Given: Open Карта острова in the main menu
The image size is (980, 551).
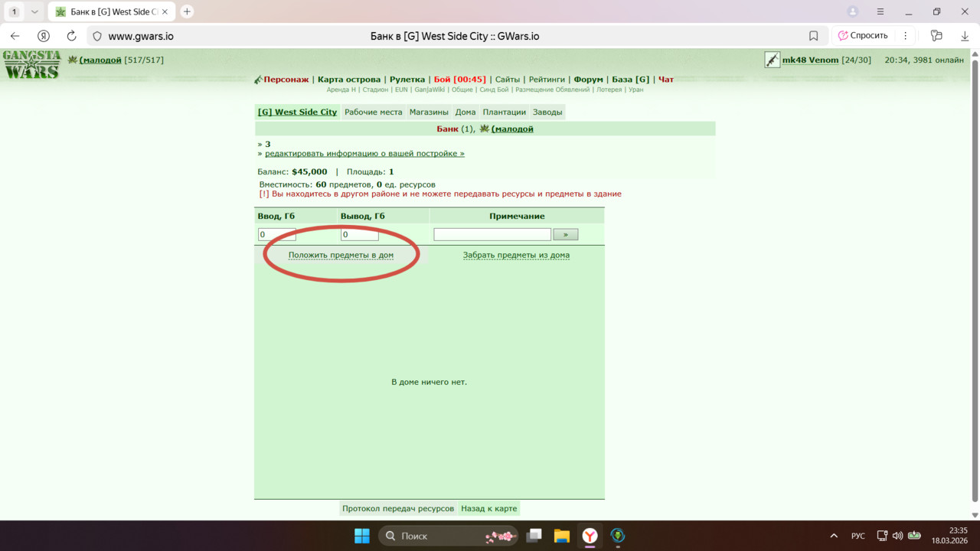Looking at the screenshot, I should tap(349, 80).
